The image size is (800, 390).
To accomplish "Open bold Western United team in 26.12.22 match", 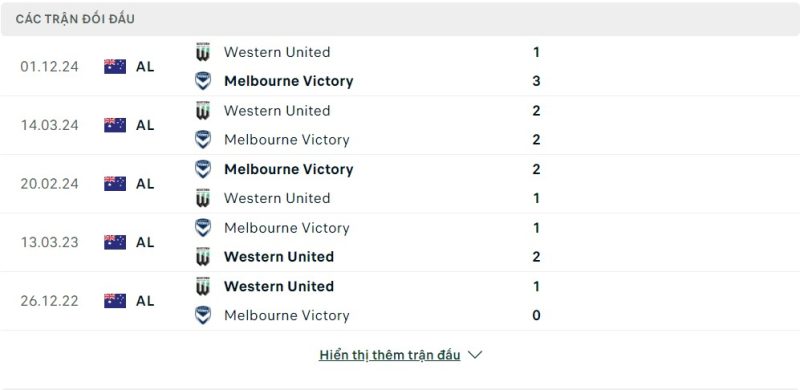I will 279,286.
